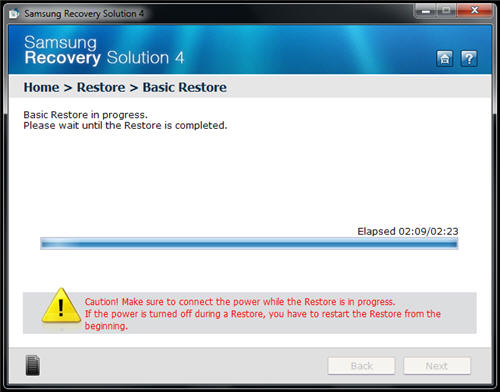Screen dimensions: 500x392
Task: Click the Samsung Recovery Solution title bar icon
Action: [x=14, y=14]
